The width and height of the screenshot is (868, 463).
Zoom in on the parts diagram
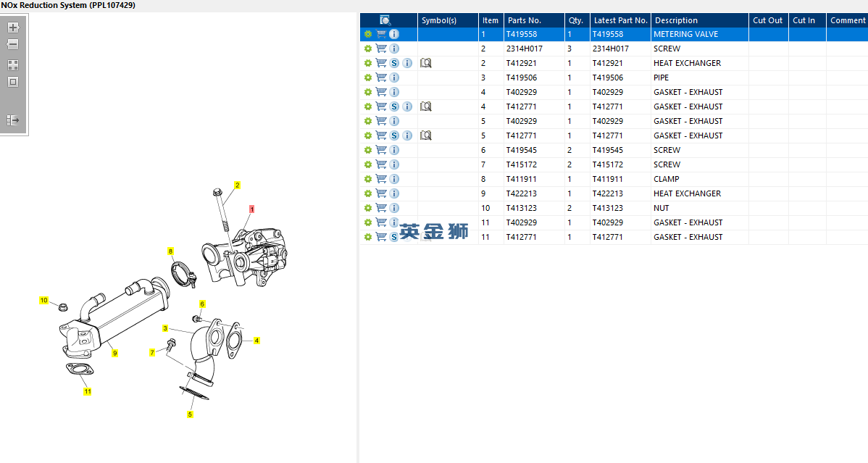12,28
